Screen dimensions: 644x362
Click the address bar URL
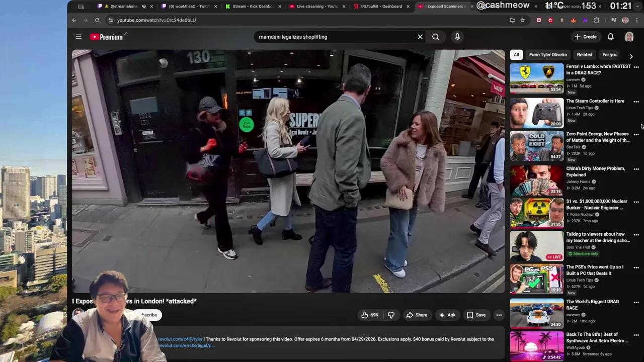click(x=156, y=20)
